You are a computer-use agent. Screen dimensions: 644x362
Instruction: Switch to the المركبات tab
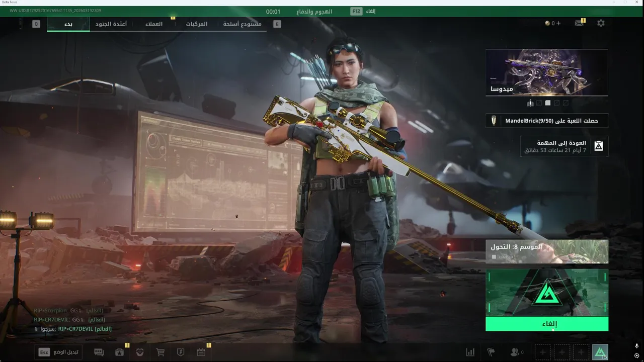tap(197, 24)
